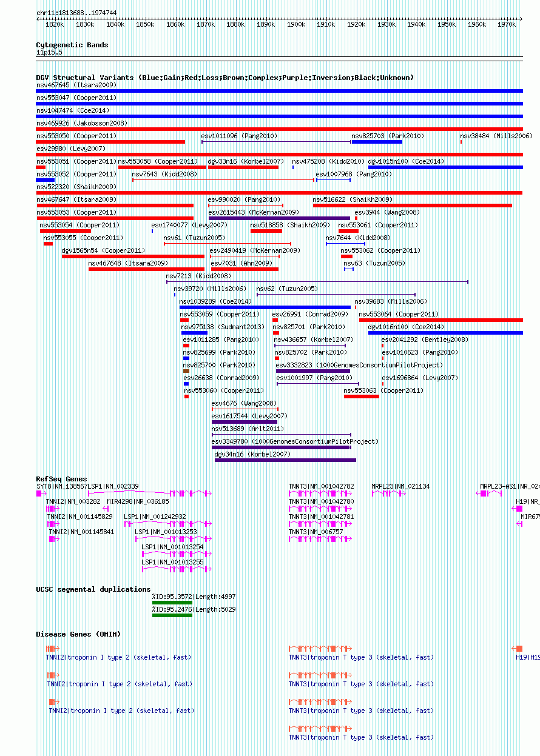The height and width of the screenshot is (756, 540).
Task: Select dgv33n16 (Korbel2007) variant
Action: [x=246, y=161]
